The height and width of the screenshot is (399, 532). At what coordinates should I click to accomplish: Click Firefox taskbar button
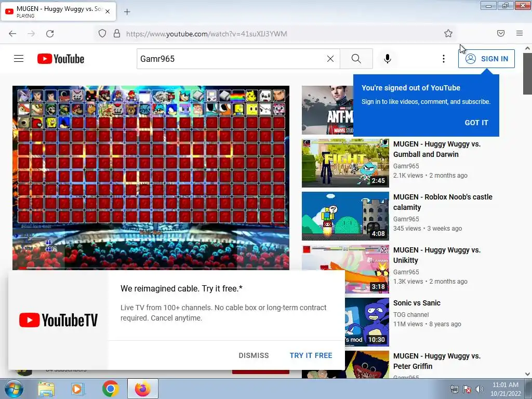click(142, 389)
